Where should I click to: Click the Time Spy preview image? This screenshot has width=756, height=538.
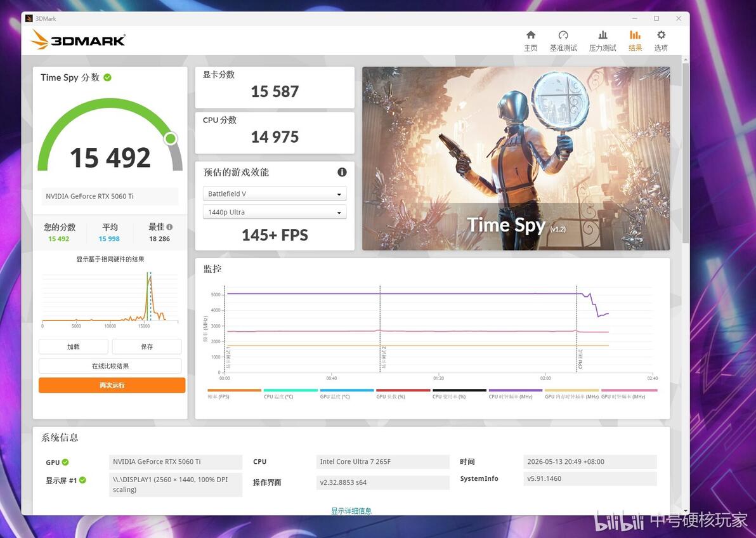coord(516,158)
